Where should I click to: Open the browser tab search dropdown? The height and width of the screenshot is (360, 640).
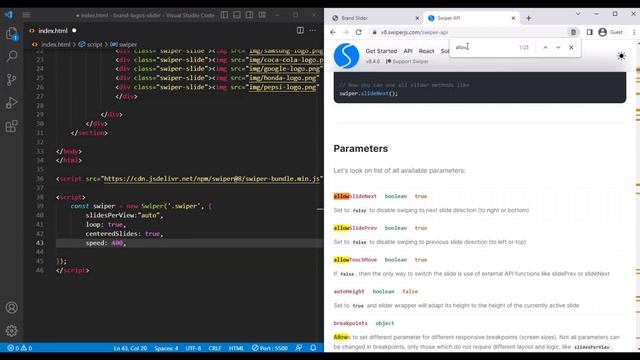point(578,14)
